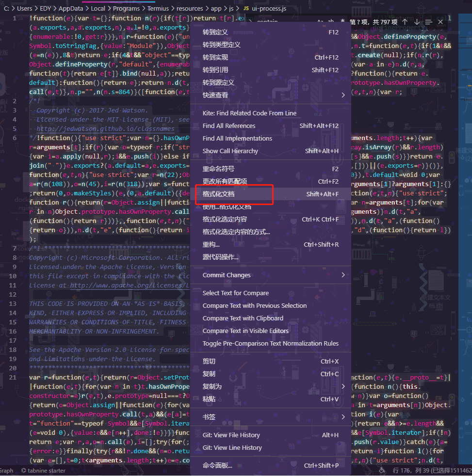Open tabnine starter status bar item
The height and width of the screenshot is (476, 472).
pyautogui.click(x=44, y=471)
